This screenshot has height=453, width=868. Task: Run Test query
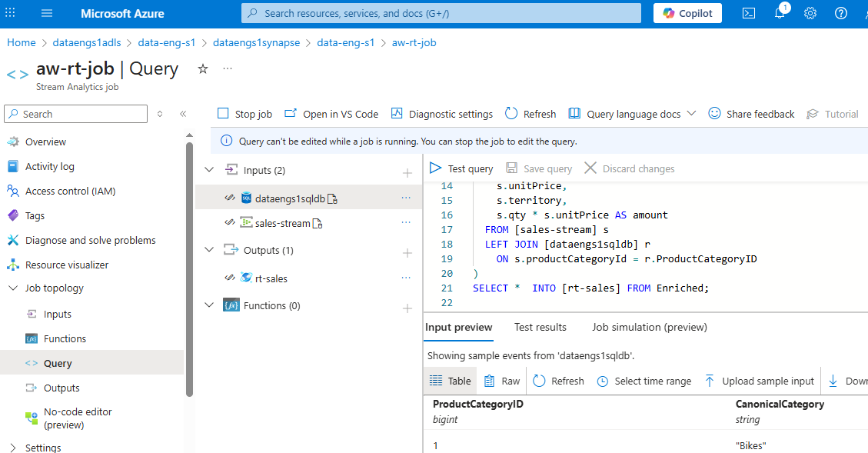pos(462,168)
